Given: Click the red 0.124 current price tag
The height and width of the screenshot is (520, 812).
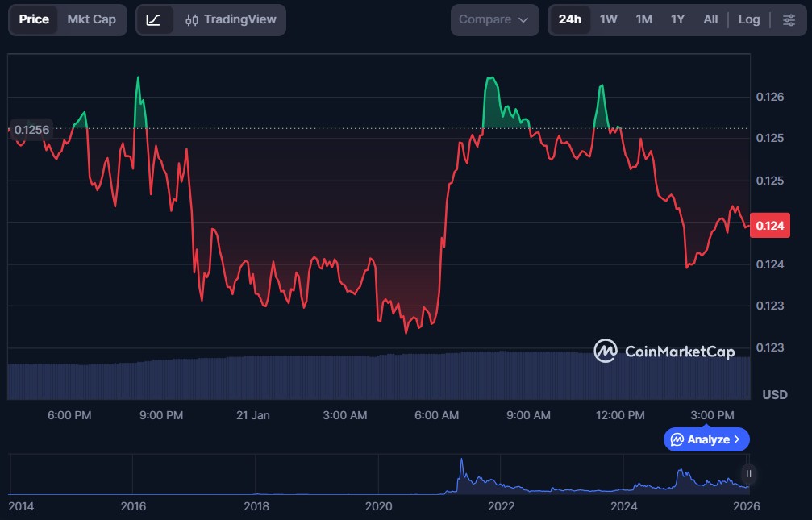Looking at the screenshot, I should (x=769, y=226).
